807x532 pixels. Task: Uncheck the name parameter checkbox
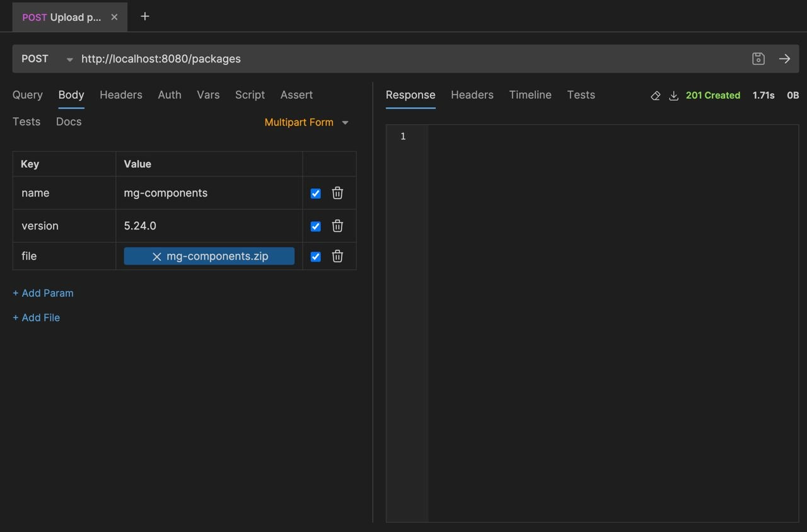pyautogui.click(x=316, y=194)
